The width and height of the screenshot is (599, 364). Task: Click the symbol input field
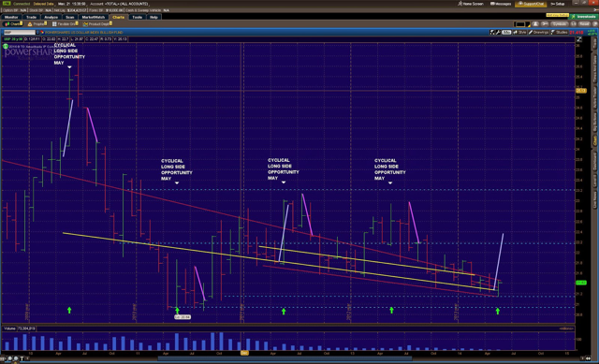coord(19,33)
